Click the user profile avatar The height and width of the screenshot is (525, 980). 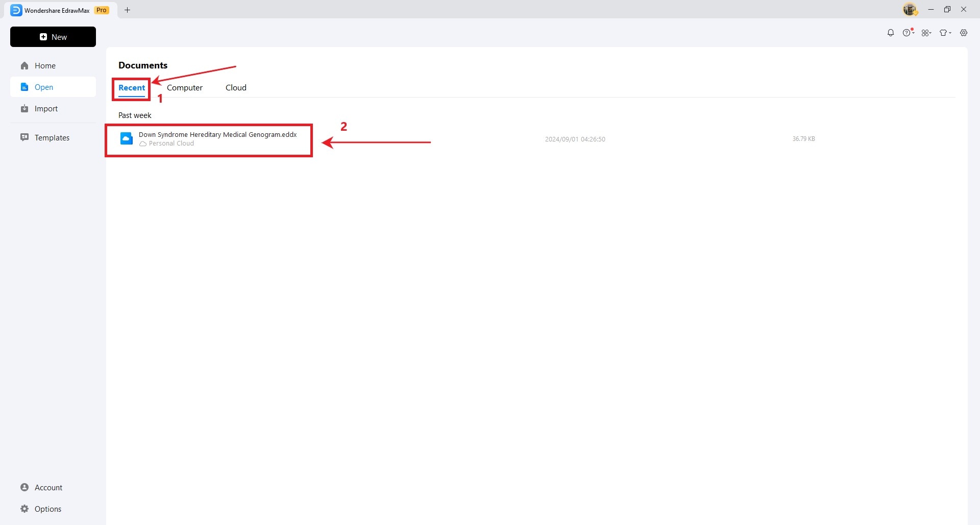[910, 10]
